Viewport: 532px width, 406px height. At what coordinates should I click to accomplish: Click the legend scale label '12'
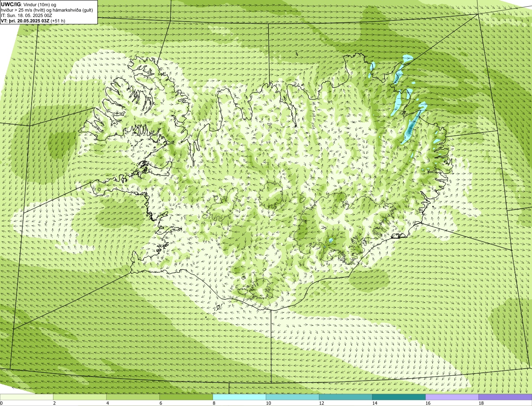coord(322,403)
